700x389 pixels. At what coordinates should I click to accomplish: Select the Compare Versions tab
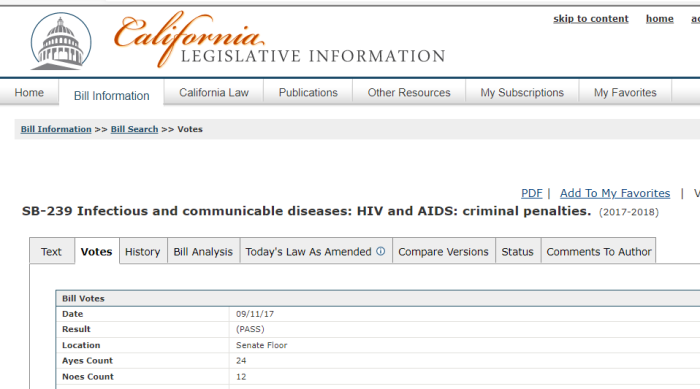pos(443,251)
